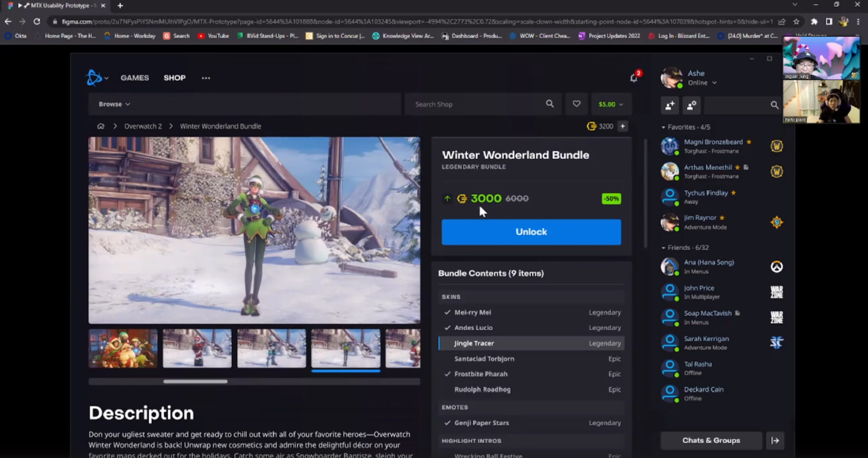This screenshot has width=868, height=458.
Task: Click the wishlist heart icon
Action: (576, 104)
